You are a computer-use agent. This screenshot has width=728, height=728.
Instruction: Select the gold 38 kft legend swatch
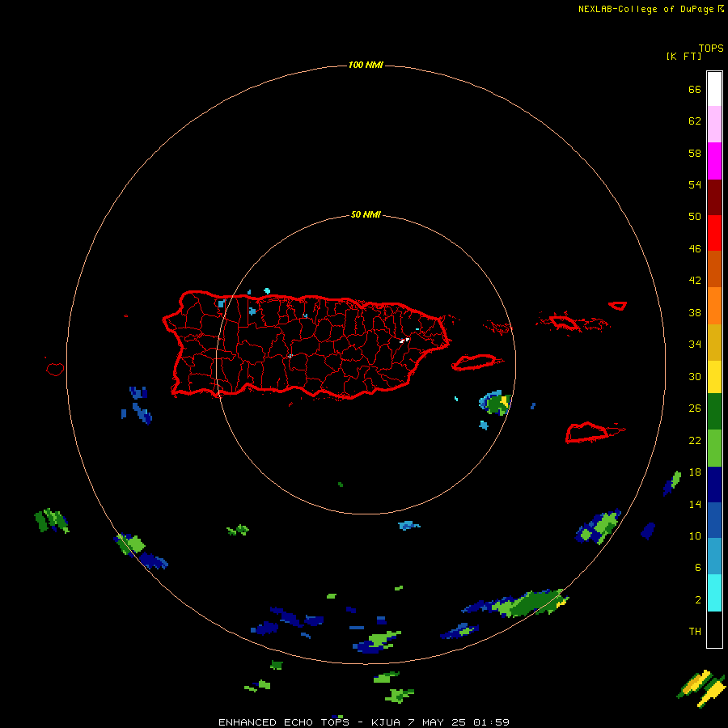point(714,342)
